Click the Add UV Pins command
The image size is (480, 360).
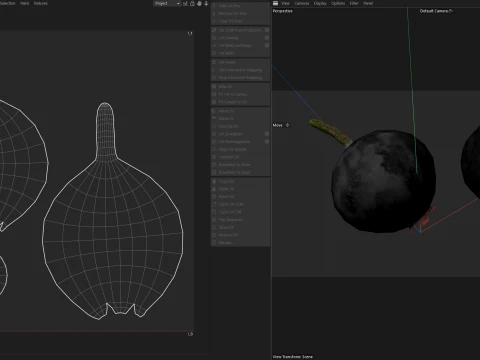[x=240, y=6]
